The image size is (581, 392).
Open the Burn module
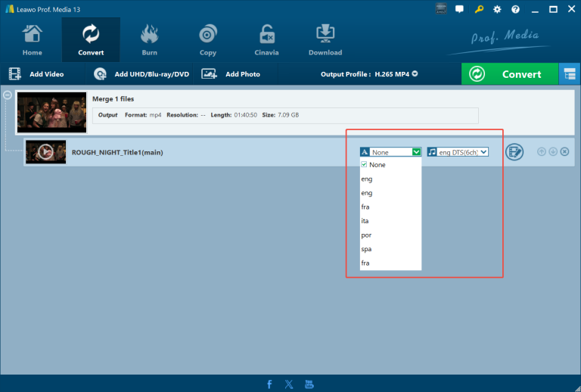click(149, 40)
